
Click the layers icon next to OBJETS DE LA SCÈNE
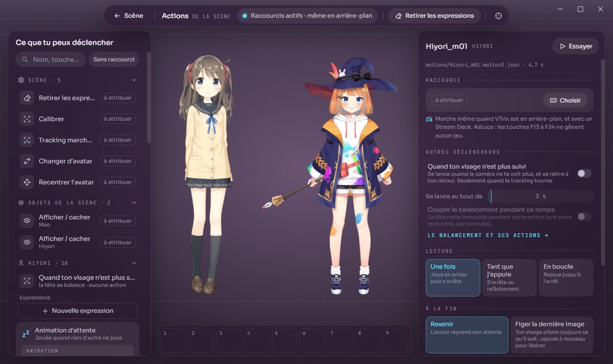click(21, 203)
